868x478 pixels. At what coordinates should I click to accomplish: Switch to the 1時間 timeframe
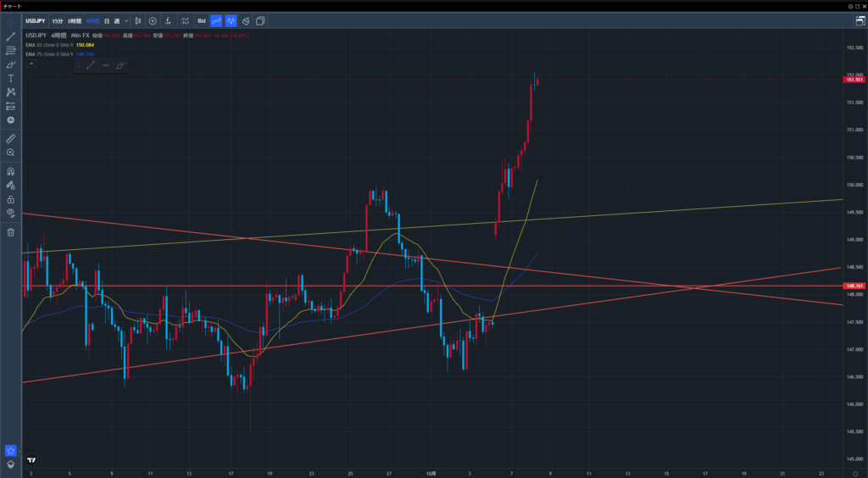point(75,20)
